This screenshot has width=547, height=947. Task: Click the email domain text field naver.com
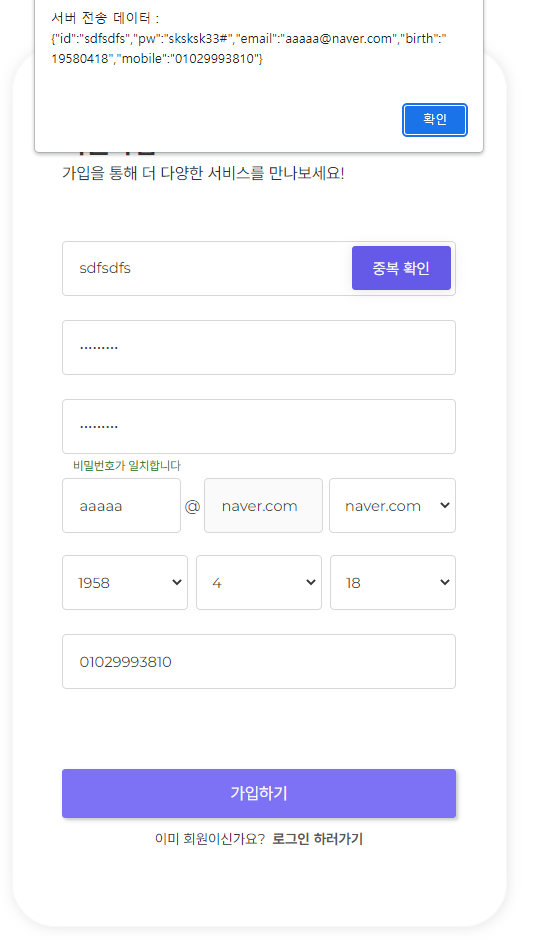point(263,506)
